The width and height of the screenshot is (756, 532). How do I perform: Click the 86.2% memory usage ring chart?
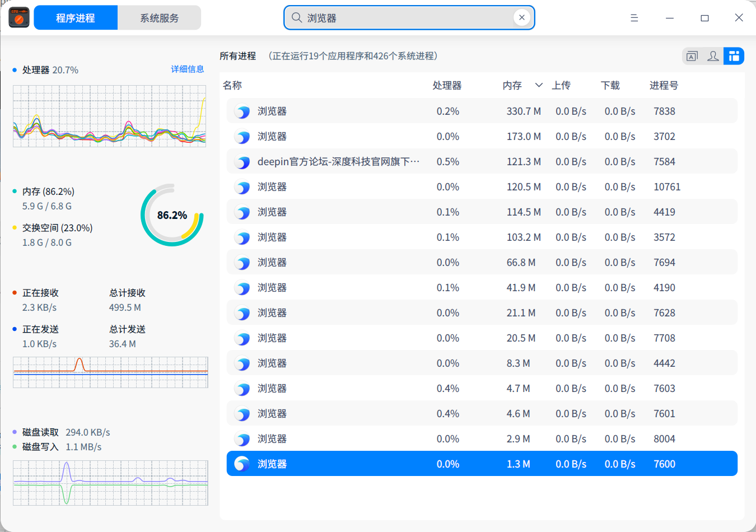tap(172, 214)
